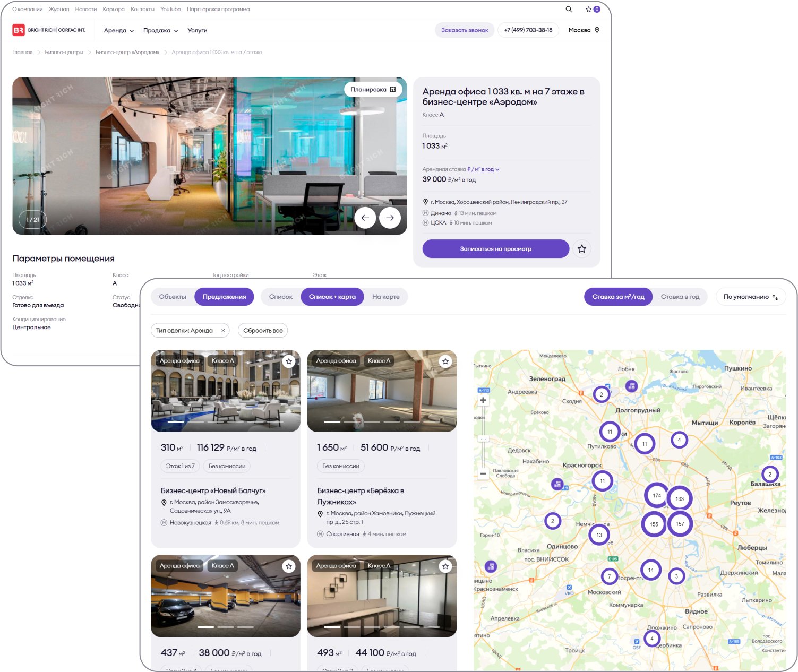Open map cluster marker 157
This screenshot has width=798, height=672.
pyautogui.click(x=680, y=523)
